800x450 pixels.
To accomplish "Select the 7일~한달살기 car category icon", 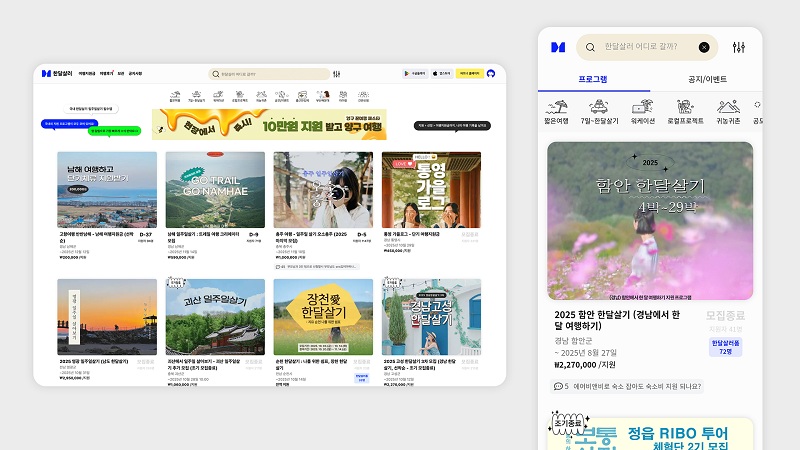I will pos(600,112).
